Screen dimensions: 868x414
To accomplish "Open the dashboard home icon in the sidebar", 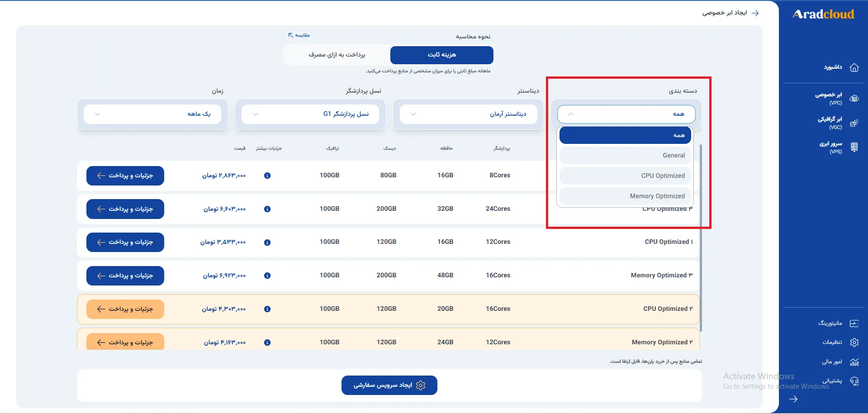I will 854,67.
